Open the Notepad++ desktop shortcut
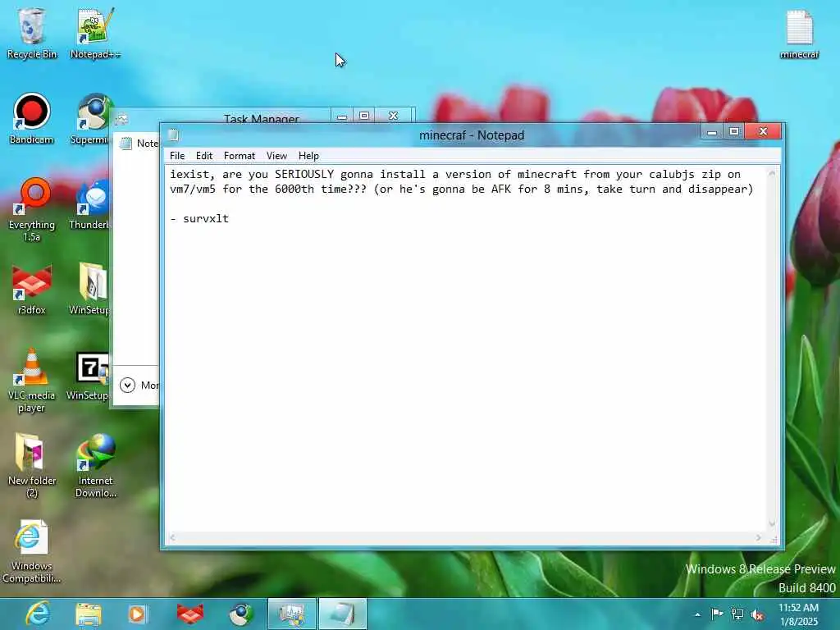Image resolution: width=840 pixels, height=630 pixels. 95,33
